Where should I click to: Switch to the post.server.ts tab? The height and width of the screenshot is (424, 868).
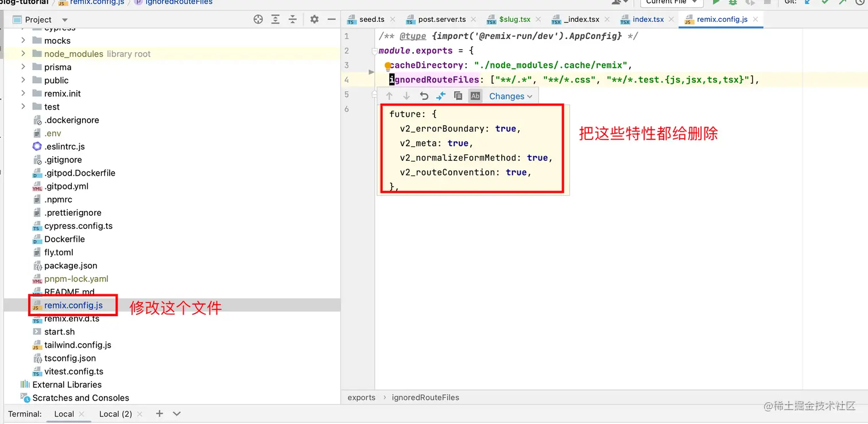pyautogui.click(x=442, y=20)
